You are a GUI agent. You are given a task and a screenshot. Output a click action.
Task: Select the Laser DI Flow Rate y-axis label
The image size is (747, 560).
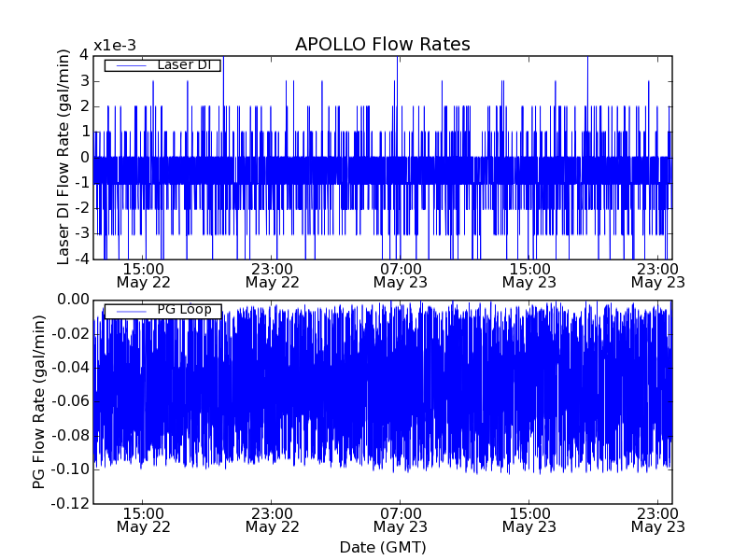click(63, 157)
